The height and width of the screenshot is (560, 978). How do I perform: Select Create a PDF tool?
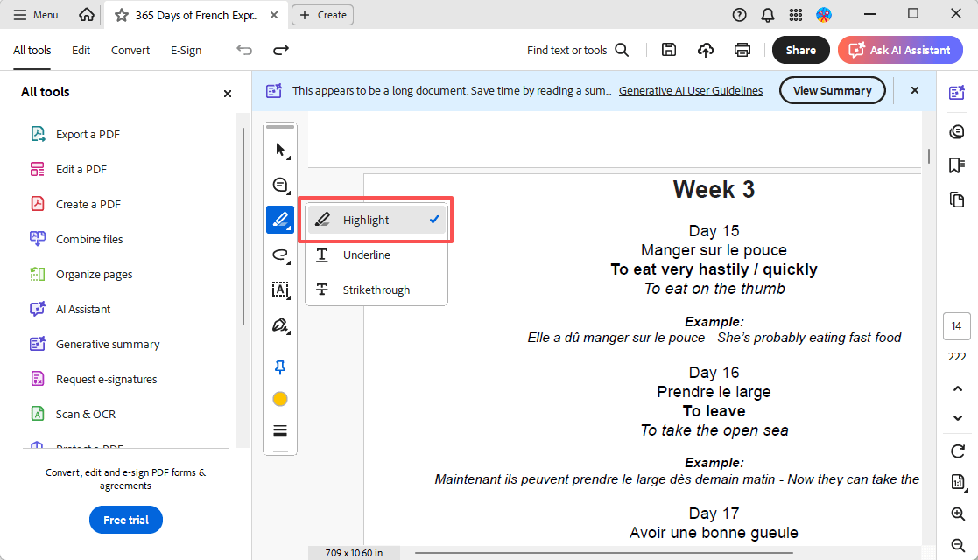(75, 204)
